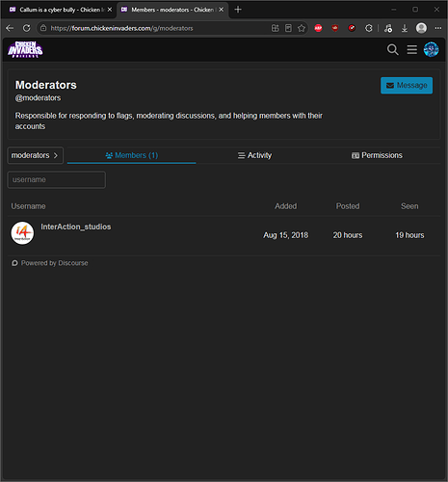The height and width of the screenshot is (482, 448).
Task: Open the hamburger menu icon
Action: 412,50
